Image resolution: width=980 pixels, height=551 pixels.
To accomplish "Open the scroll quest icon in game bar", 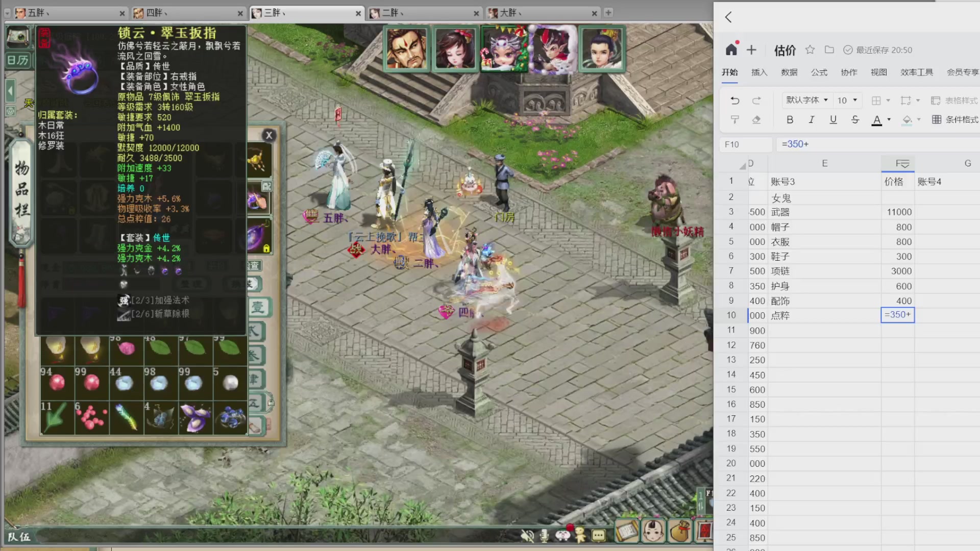I will (627, 532).
